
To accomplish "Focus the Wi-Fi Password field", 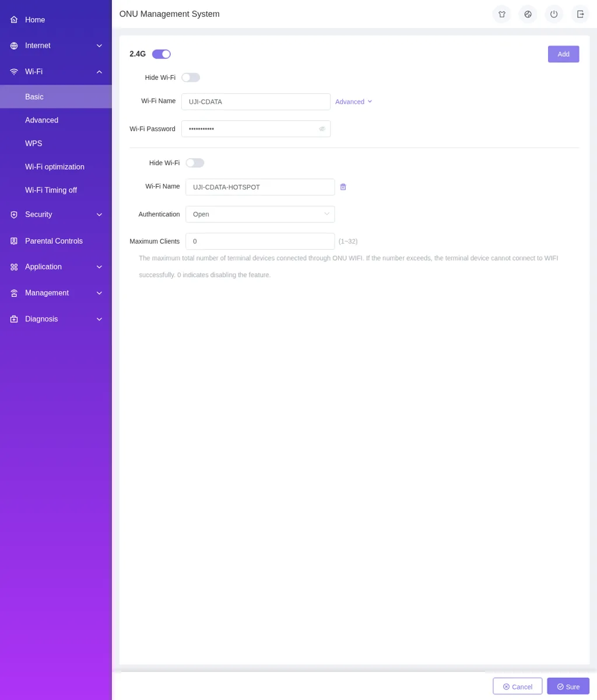I will point(256,129).
